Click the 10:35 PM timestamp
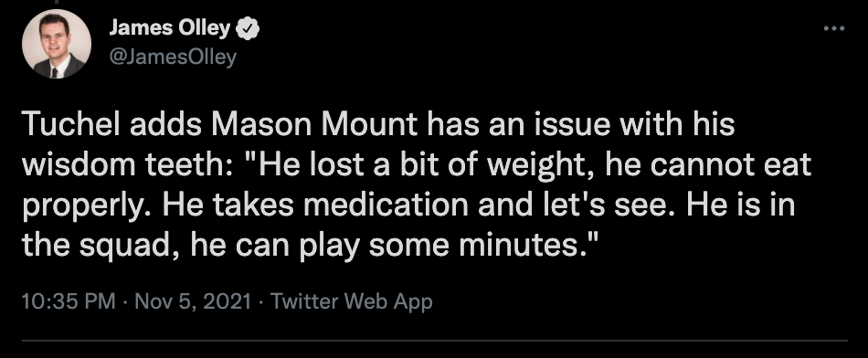Viewport: 868px width, 358px height. [x=69, y=301]
